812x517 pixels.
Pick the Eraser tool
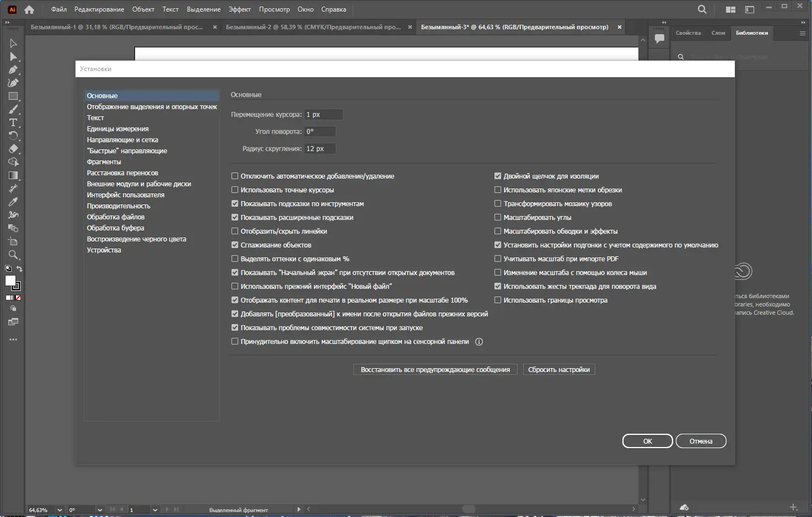(x=13, y=149)
